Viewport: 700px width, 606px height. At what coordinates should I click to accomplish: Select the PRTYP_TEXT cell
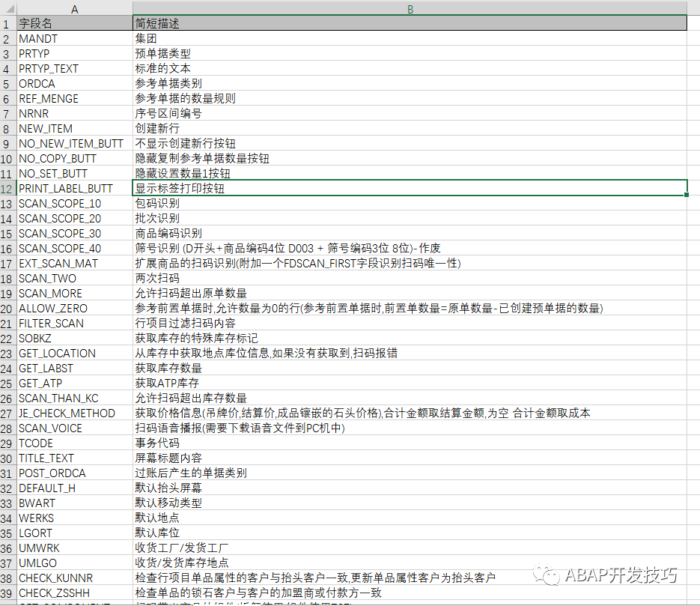point(75,68)
